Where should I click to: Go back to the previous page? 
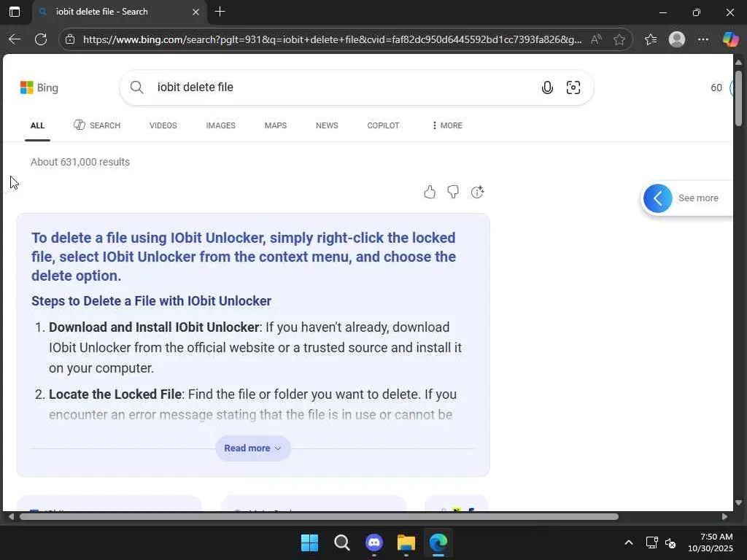[15, 39]
